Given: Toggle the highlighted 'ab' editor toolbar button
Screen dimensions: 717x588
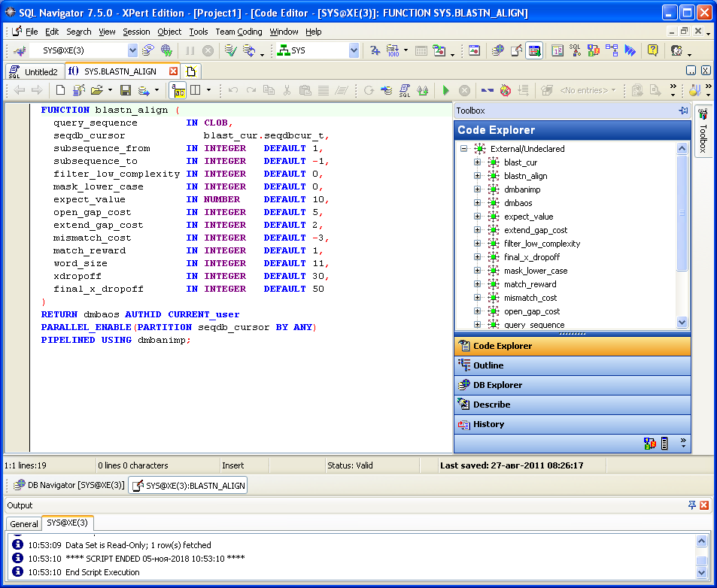Looking at the screenshot, I should pyautogui.click(x=178, y=90).
